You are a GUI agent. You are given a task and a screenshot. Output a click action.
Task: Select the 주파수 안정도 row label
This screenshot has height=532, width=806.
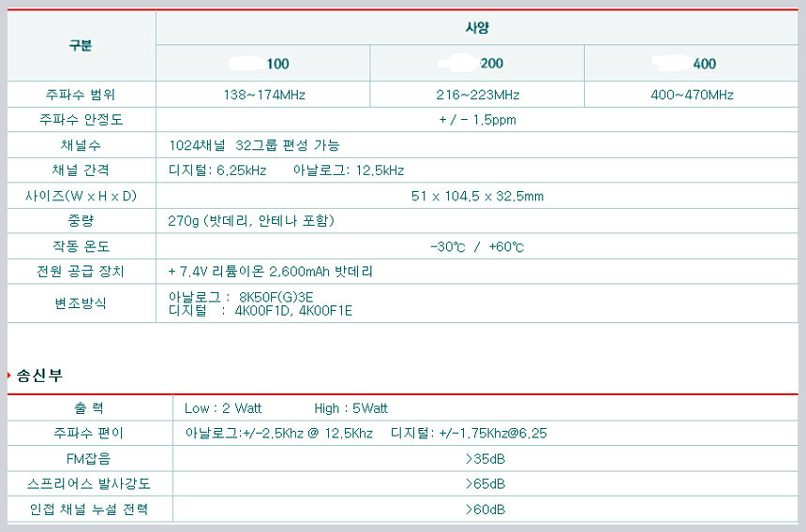coord(82,120)
